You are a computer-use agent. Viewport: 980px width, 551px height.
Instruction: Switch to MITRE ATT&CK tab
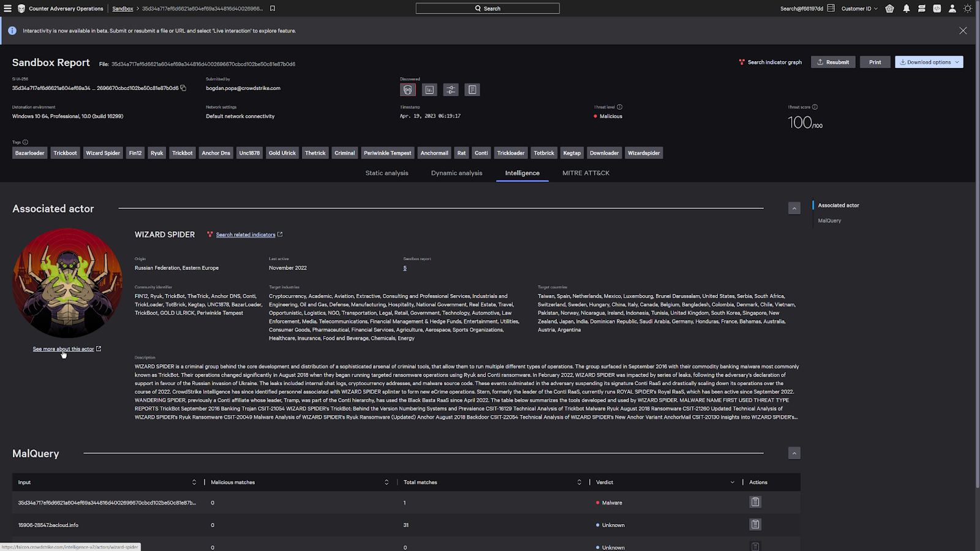586,173
